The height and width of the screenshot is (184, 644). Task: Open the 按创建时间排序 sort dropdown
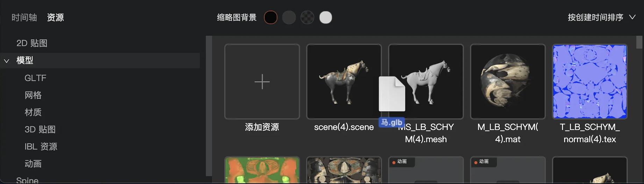(601, 17)
